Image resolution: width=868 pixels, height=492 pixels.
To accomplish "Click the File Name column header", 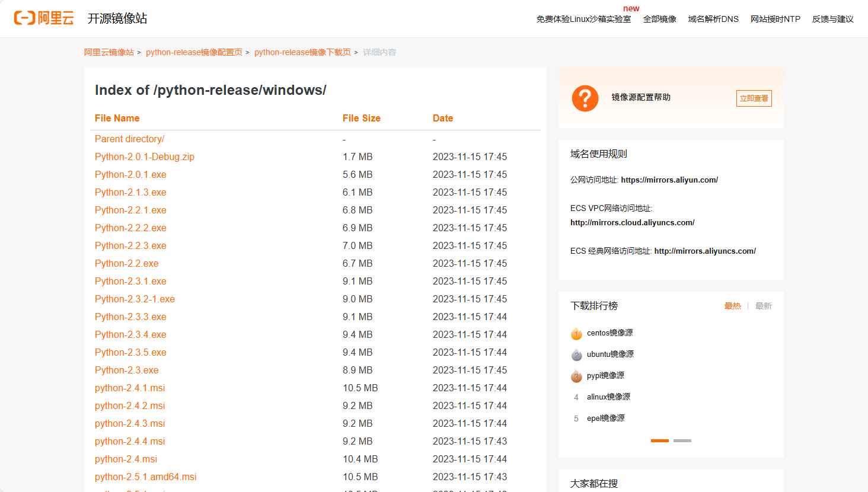I will click(x=117, y=118).
